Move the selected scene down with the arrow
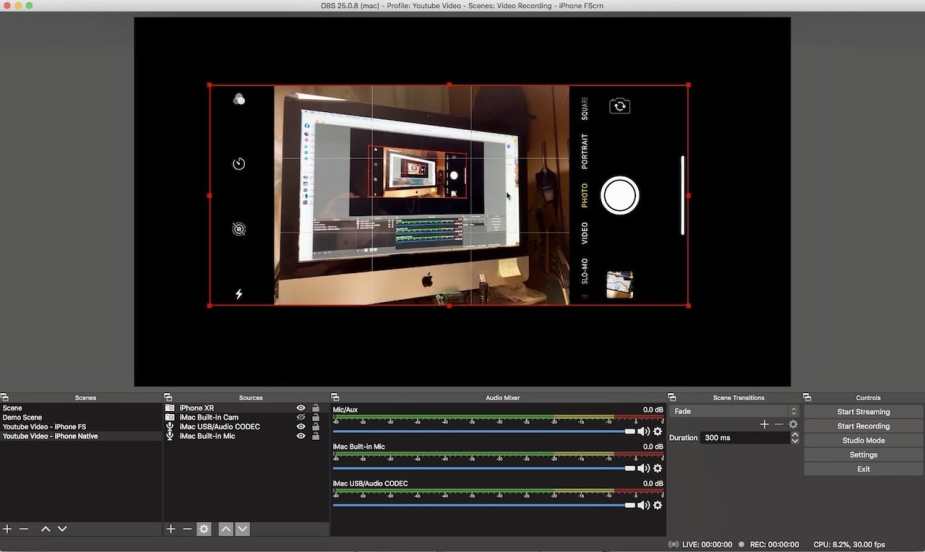The width and height of the screenshot is (925, 552). [62, 529]
